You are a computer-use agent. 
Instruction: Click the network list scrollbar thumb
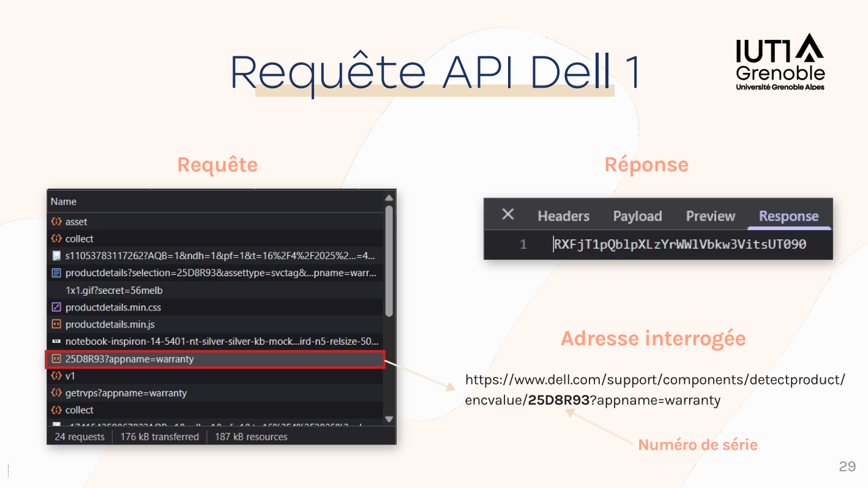389,261
